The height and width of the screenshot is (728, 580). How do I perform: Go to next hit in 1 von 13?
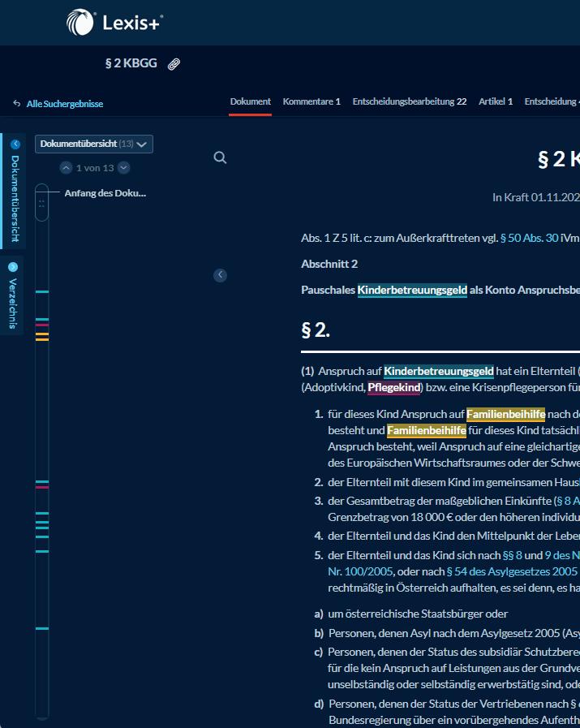(x=123, y=168)
